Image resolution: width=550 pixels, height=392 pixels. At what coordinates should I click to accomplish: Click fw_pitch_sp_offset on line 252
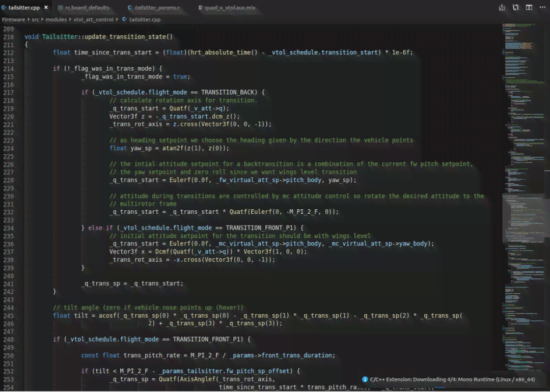click(x=258, y=371)
